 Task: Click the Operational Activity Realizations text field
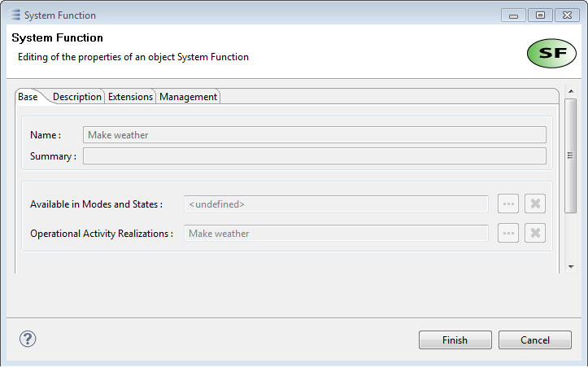tap(336, 234)
